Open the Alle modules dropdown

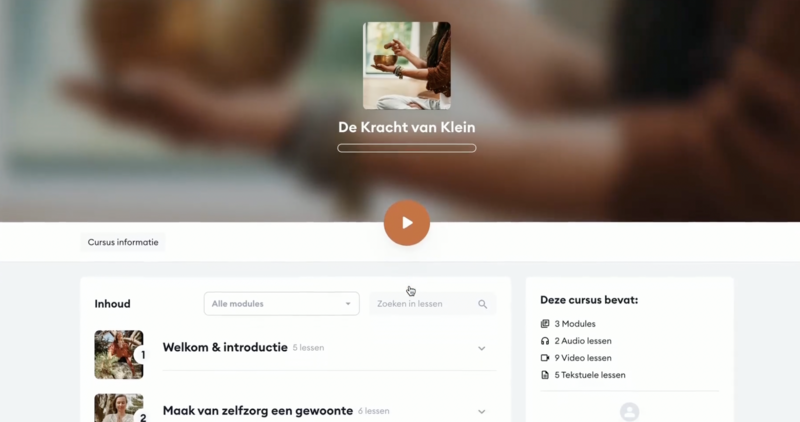click(282, 304)
